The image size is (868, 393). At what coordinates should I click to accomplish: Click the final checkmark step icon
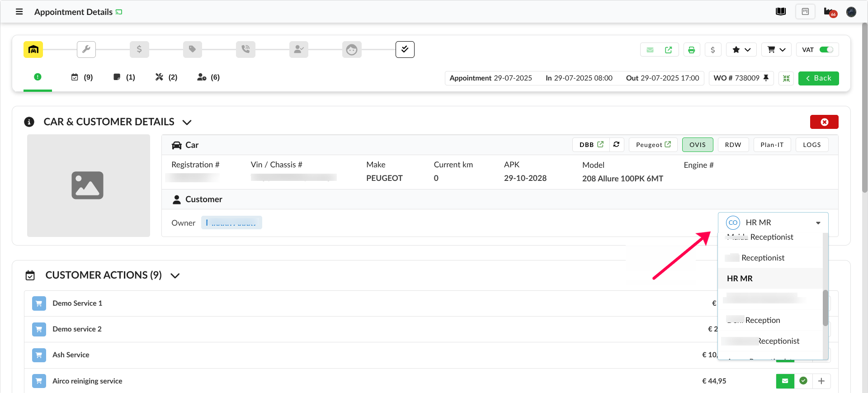coord(405,49)
